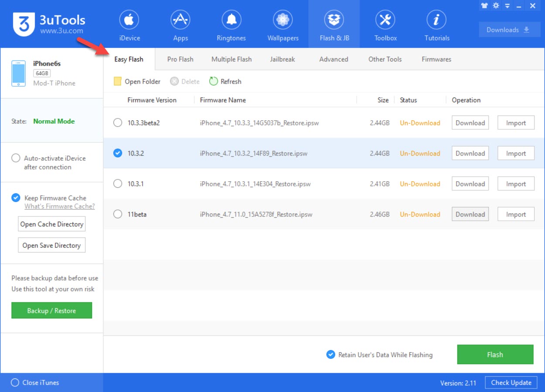Open the Downloads panel button
The height and width of the screenshot is (392, 545).
click(x=509, y=30)
